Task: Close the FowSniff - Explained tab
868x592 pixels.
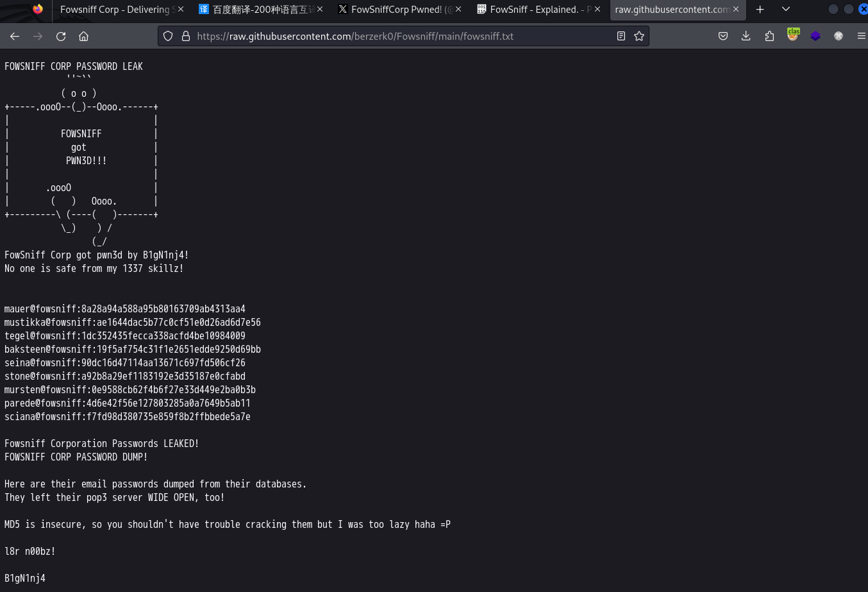Action: [597, 10]
